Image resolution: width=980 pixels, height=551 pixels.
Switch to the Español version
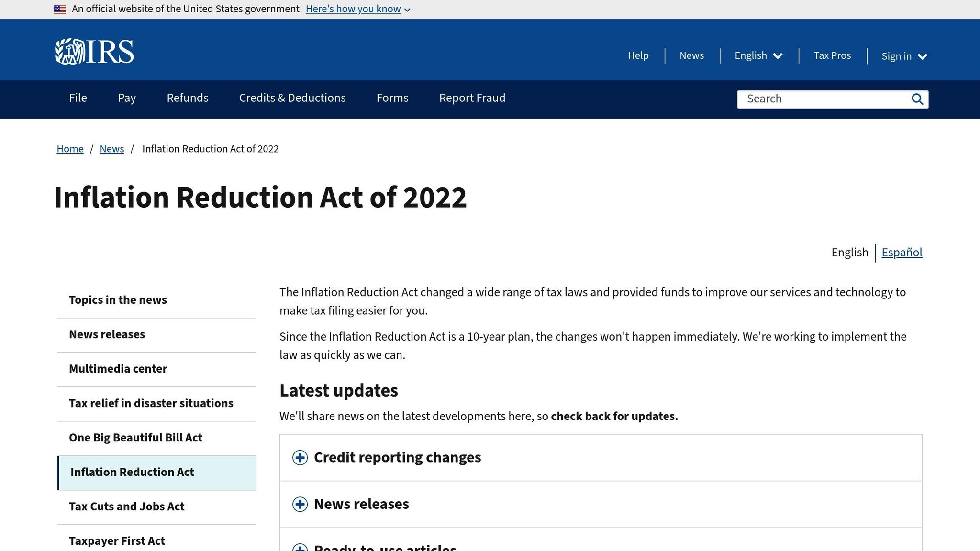tap(902, 252)
